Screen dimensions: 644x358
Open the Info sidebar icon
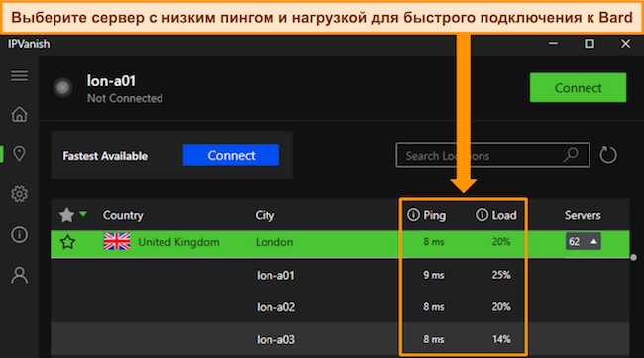tap(19, 234)
